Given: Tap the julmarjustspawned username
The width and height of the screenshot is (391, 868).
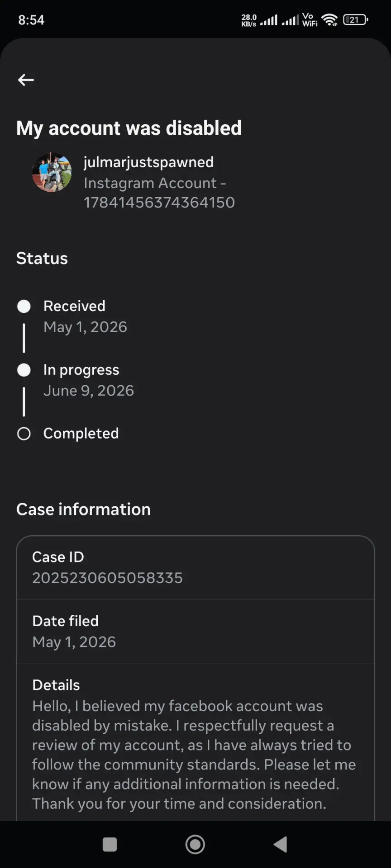Looking at the screenshot, I should pyautogui.click(x=148, y=162).
